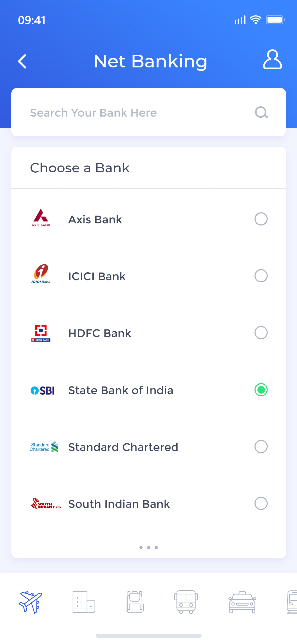The width and height of the screenshot is (297, 644).
Task: Tap the SBI logo
Action: pyautogui.click(x=43, y=390)
